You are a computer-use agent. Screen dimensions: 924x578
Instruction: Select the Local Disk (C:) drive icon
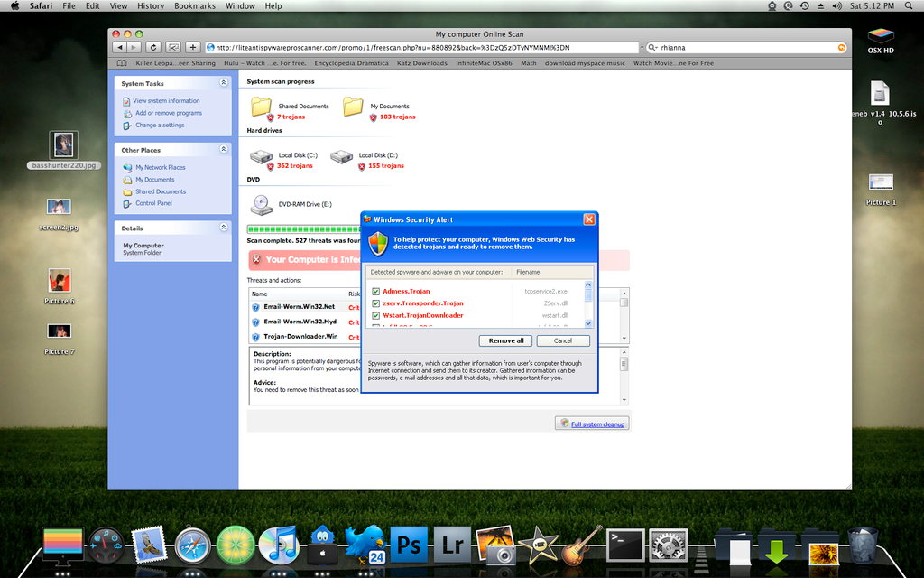click(261, 157)
